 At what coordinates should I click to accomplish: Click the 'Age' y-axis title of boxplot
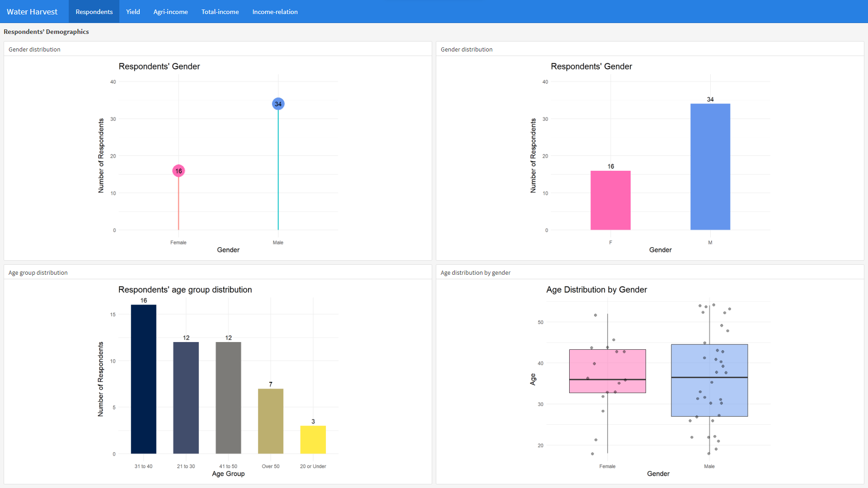point(533,379)
